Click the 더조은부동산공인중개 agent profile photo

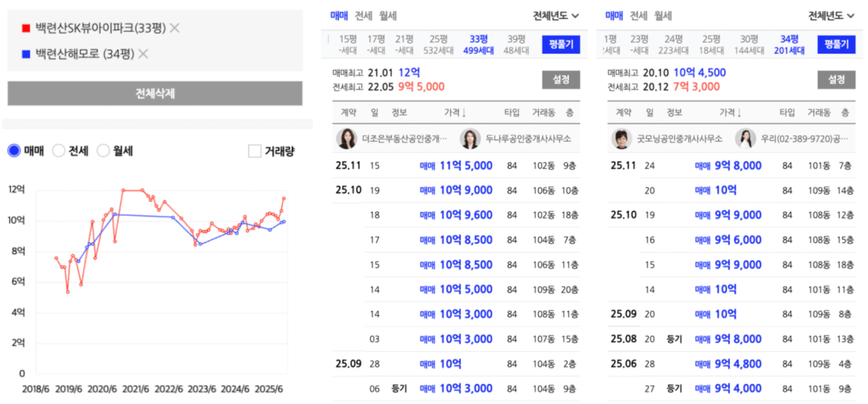(346, 139)
